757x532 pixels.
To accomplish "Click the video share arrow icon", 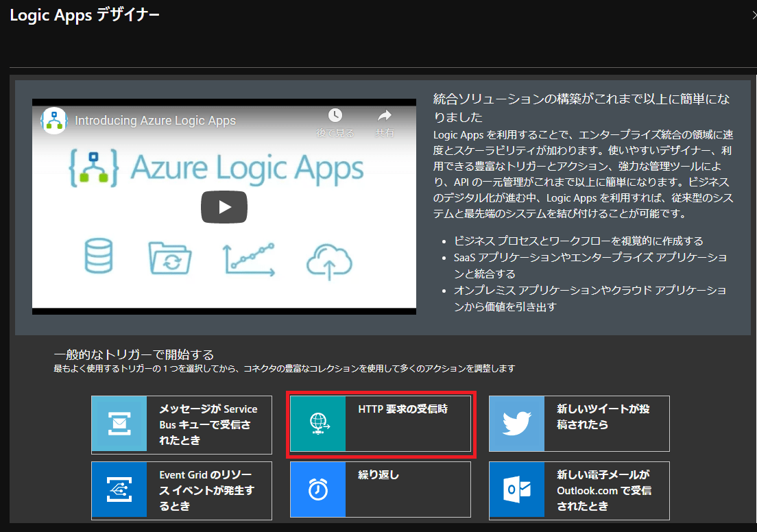I will [385, 115].
